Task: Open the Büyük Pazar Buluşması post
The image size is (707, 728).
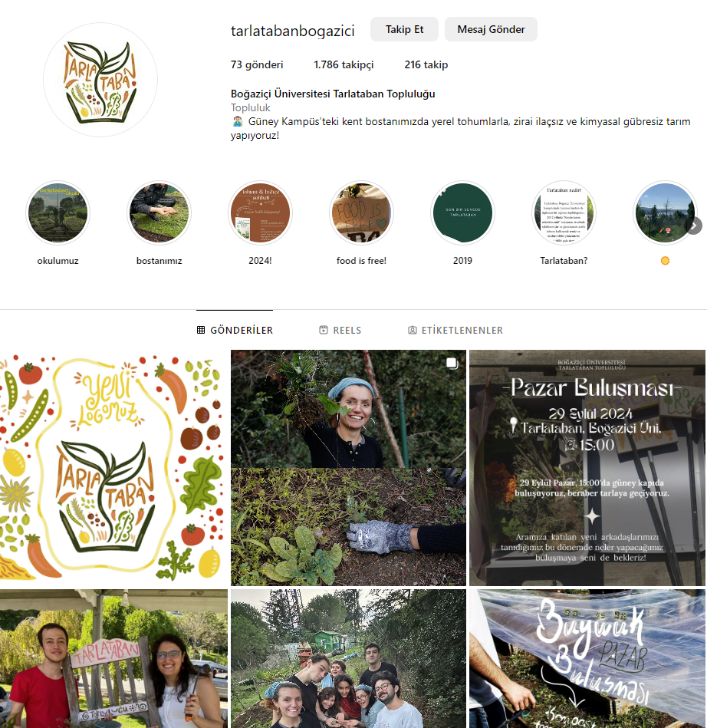Action: (x=587, y=658)
